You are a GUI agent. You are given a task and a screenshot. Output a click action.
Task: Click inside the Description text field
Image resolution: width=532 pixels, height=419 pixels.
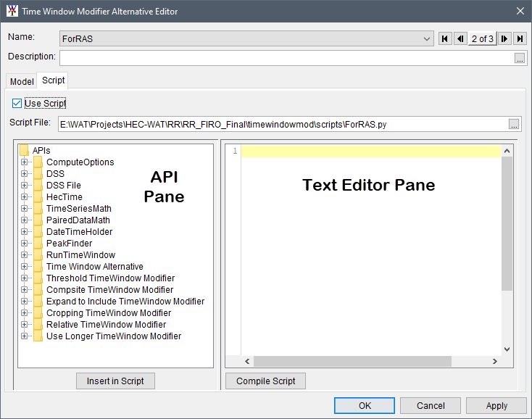point(286,58)
